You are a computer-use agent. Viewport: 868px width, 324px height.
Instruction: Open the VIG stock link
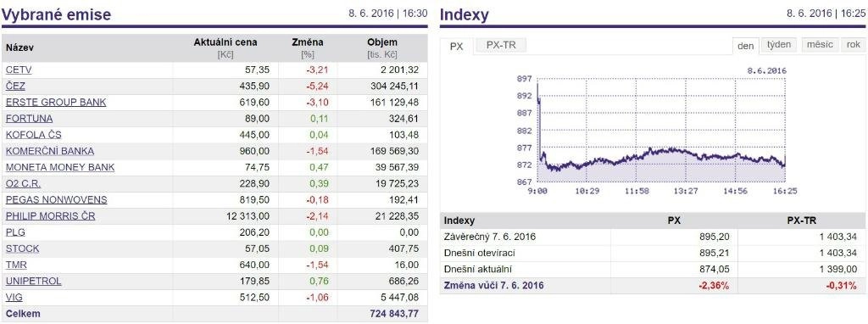(14, 298)
